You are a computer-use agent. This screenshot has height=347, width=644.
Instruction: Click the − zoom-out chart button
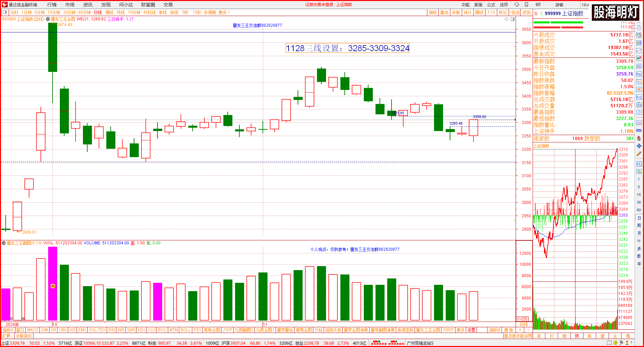point(528,330)
